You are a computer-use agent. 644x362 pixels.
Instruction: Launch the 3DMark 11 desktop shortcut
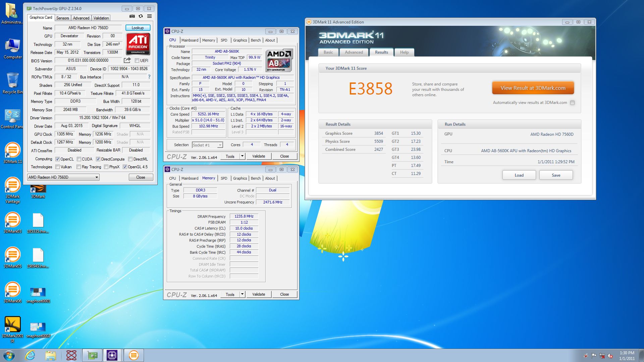pyautogui.click(x=12, y=153)
